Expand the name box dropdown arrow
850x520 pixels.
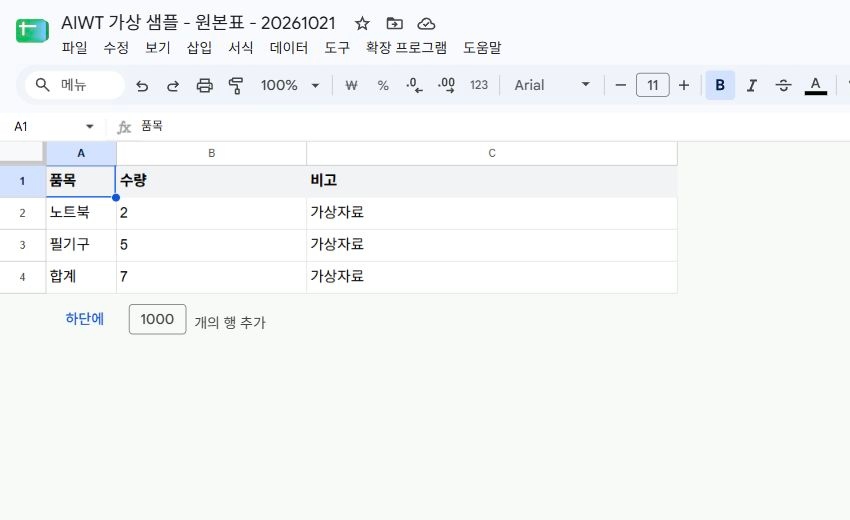89,126
